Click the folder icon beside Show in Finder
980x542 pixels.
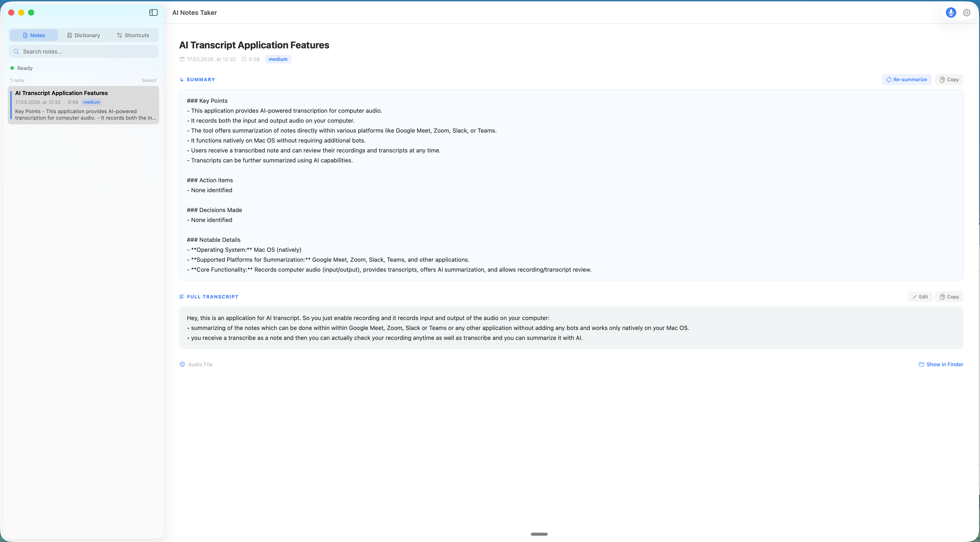coord(922,364)
